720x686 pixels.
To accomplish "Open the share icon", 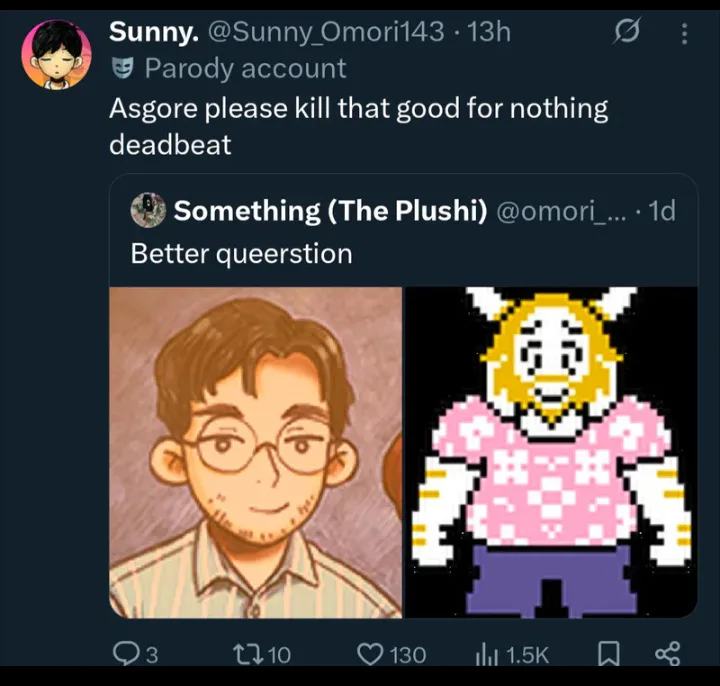I will [x=666, y=654].
